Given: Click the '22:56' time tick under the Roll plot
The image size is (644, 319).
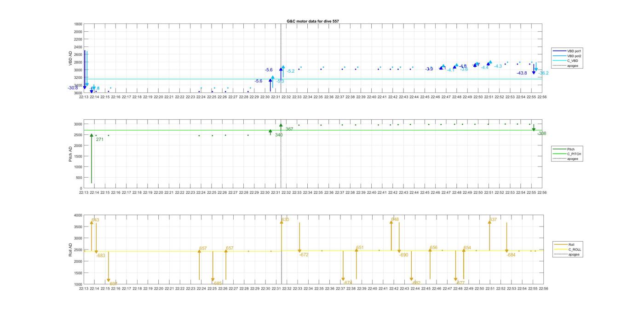Looking at the screenshot, I should click(x=543, y=289).
